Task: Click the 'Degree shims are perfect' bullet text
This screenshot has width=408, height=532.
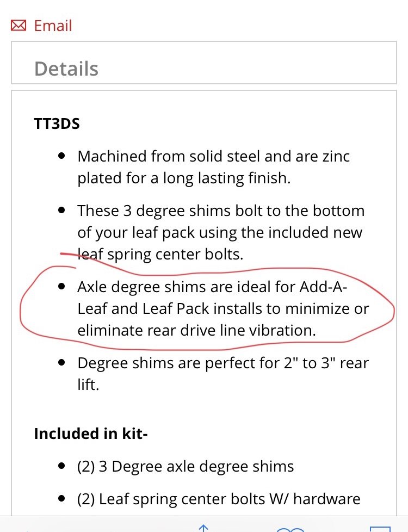Action: tap(223, 374)
